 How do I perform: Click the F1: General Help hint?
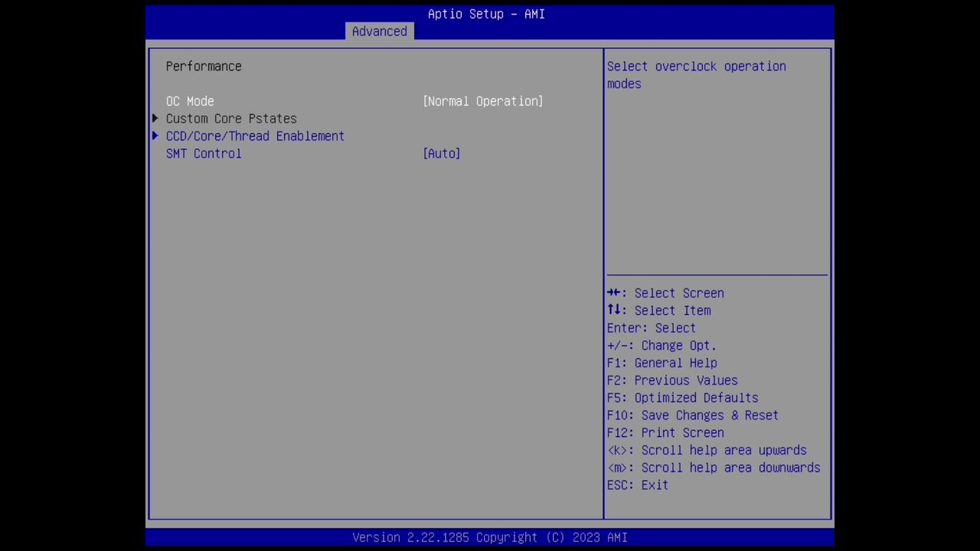662,364
